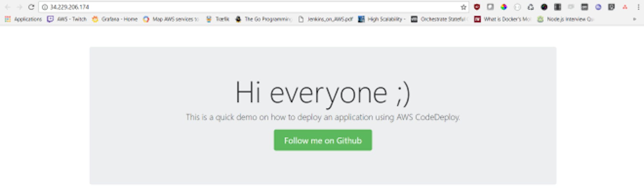644x195 pixels.
Task: Bookmark this page with the star icon
Action: tap(463, 7)
